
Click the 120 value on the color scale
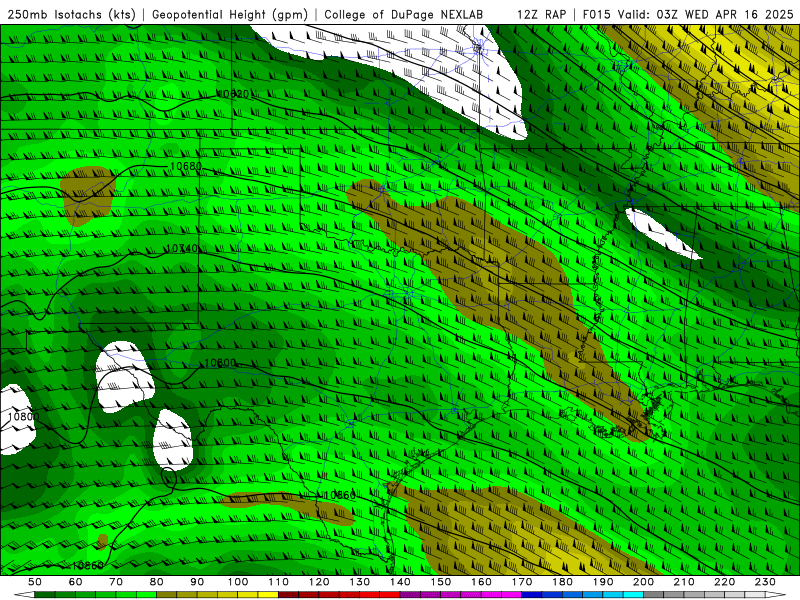click(x=319, y=582)
